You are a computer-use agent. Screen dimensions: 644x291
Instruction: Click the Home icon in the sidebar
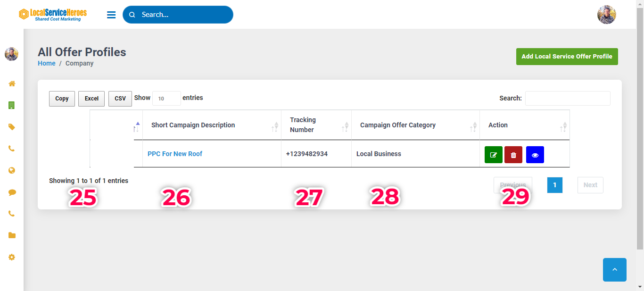coord(12,83)
